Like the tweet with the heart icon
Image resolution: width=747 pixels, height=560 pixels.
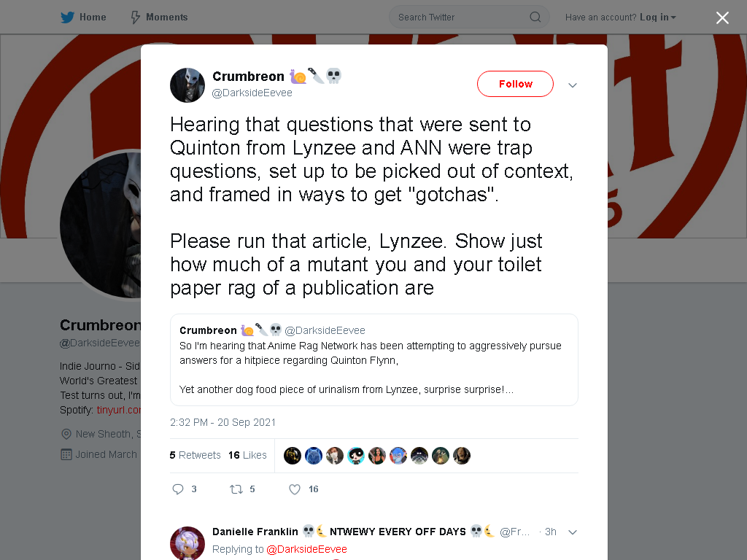(295, 489)
